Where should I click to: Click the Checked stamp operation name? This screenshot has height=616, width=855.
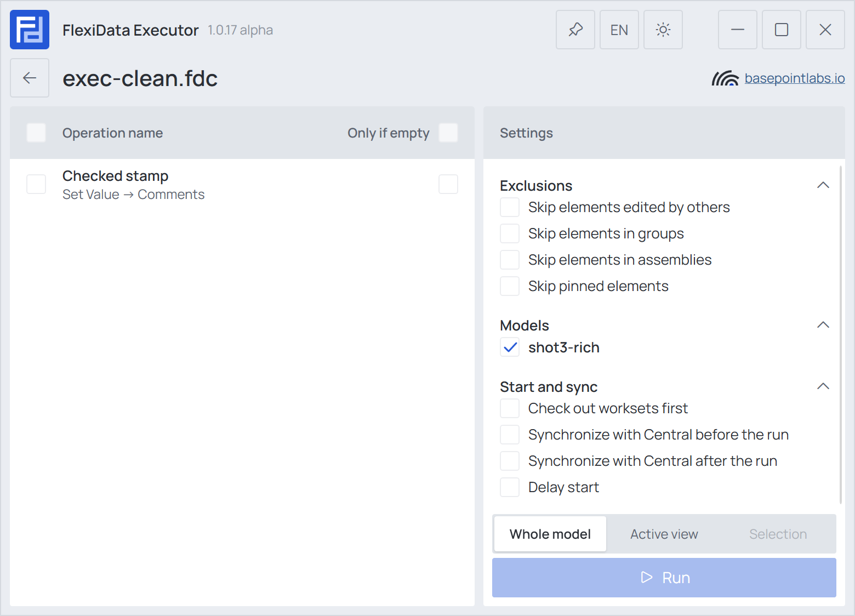click(115, 176)
